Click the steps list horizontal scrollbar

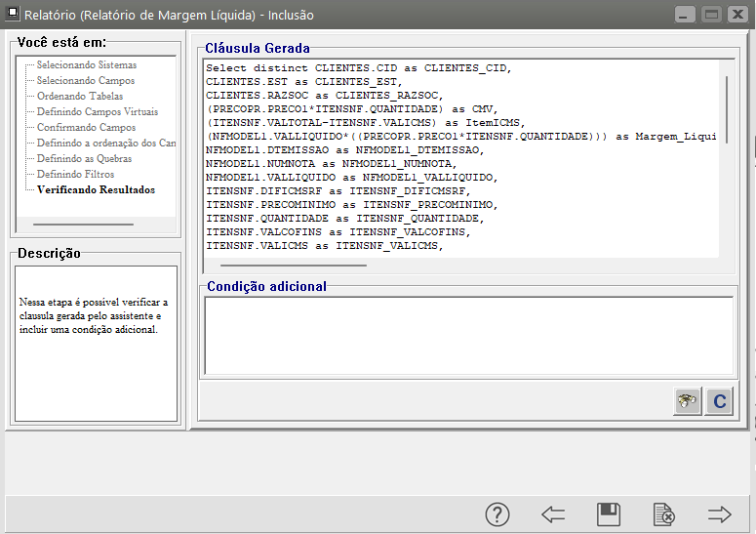click(x=82, y=225)
